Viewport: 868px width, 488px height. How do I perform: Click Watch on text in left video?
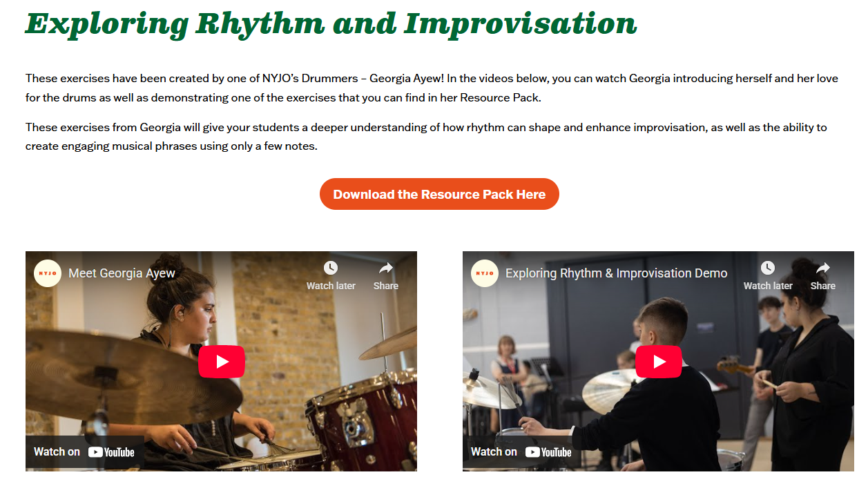(x=57, y=451)
